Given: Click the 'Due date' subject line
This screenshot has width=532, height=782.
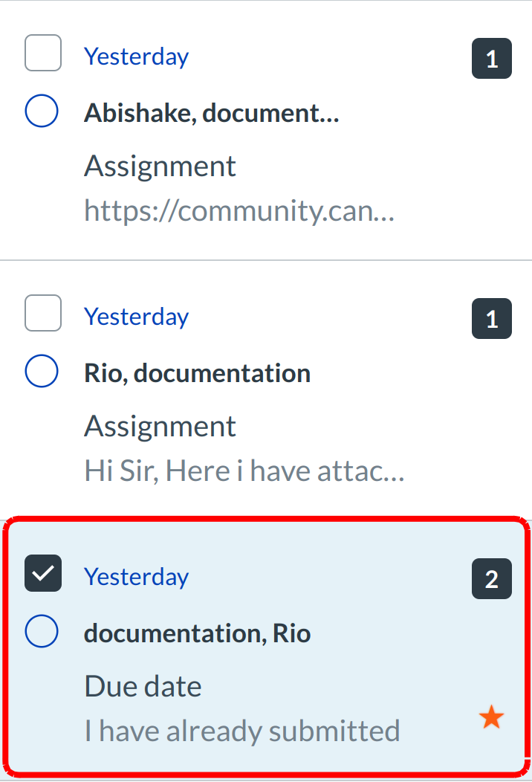Looking at the screenshot, I should pyautogui.click(x=143, y=686).
